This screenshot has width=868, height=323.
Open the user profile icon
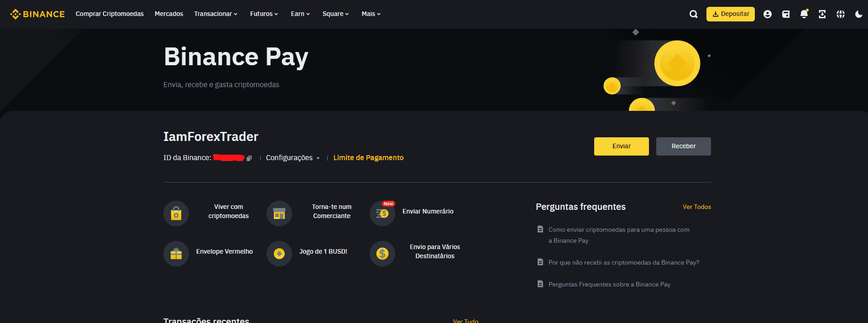(768, 14)
